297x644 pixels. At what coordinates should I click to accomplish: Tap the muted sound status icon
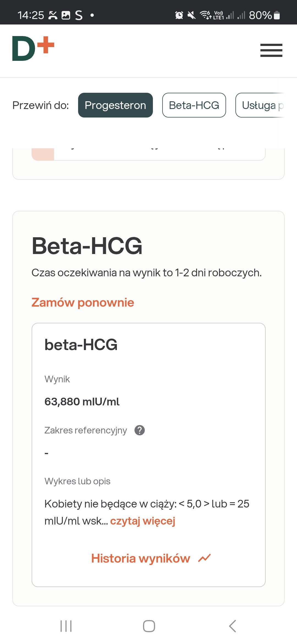pyautogui.click(x=191, y=15)
